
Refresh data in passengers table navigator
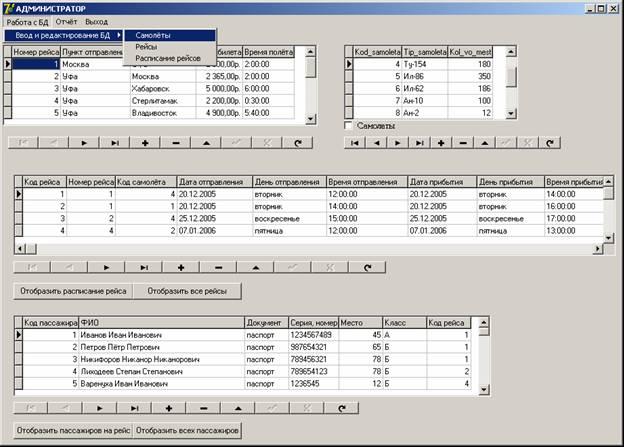343,408
